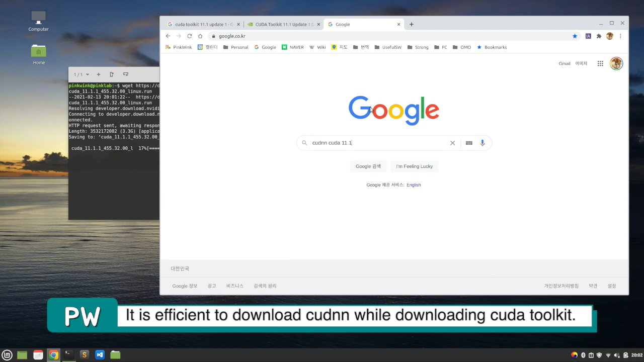Expand the UsefulSW bookmarks folder
This screenshot has width=644, height=362.
click(x=388, y=47)
